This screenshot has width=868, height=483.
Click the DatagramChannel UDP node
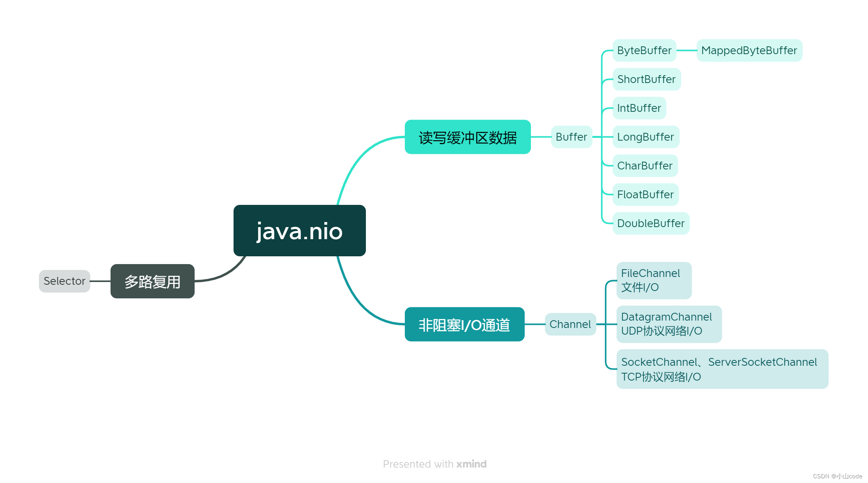click(x=669, y=324)
